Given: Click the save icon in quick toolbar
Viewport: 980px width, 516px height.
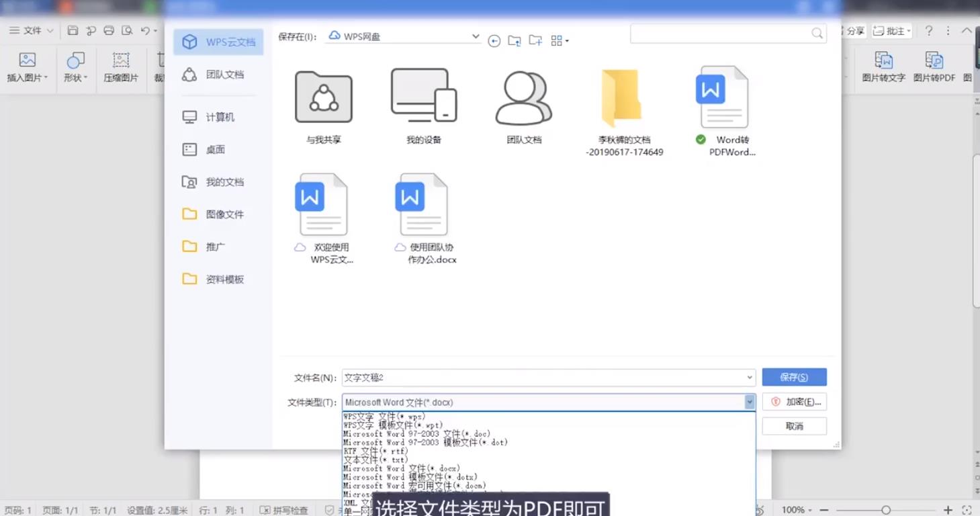Looking at the screenshot, I should coord(73,30).
